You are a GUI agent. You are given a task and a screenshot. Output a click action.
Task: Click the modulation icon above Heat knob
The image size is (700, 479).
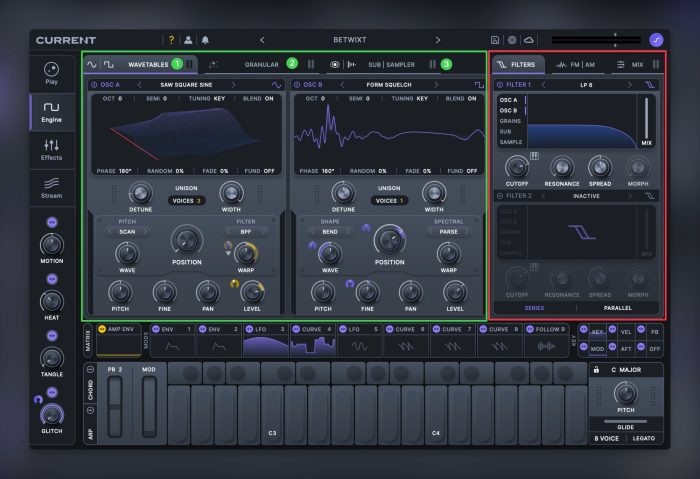point(52,279)
